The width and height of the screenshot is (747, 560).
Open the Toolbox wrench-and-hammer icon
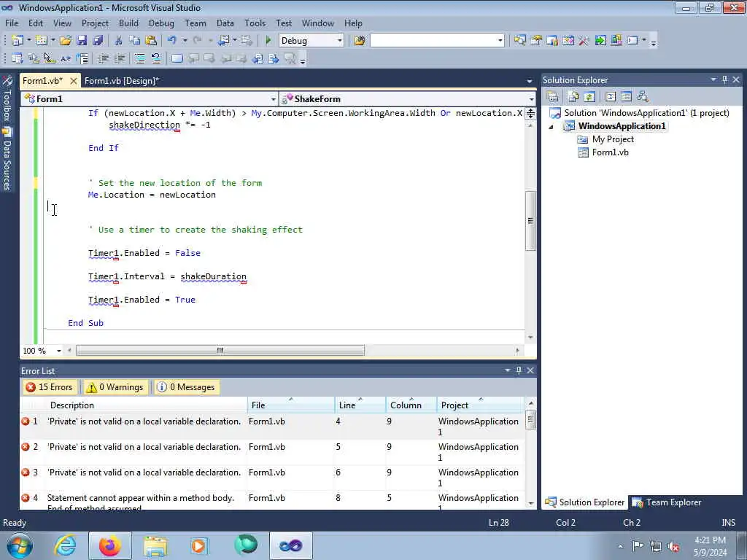point(584,41)
